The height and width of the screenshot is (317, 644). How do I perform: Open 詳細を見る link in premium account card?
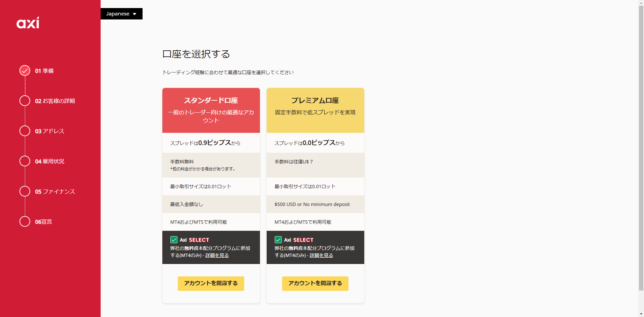pos(321,255)
